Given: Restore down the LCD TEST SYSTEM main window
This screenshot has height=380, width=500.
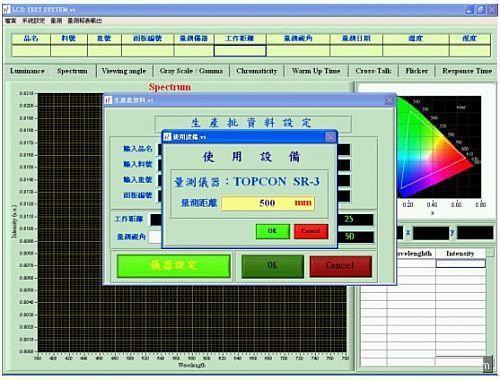Looking at the screenshot, I should pos(481,10).
